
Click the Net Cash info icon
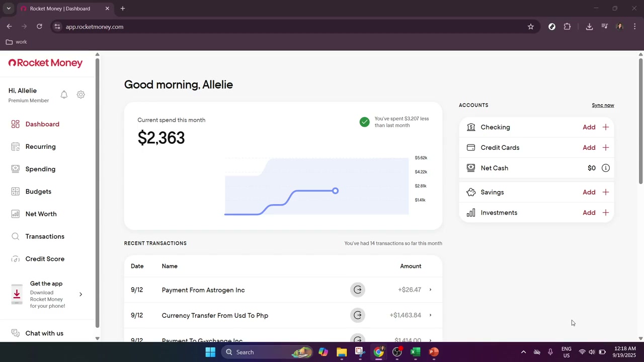pos(606,168)
